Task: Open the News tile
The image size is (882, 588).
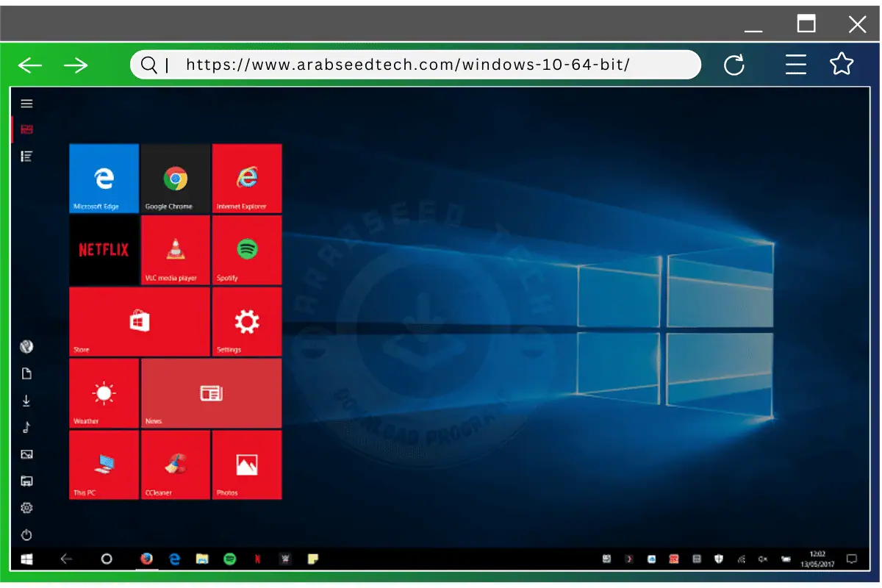Action: [211, 392]
